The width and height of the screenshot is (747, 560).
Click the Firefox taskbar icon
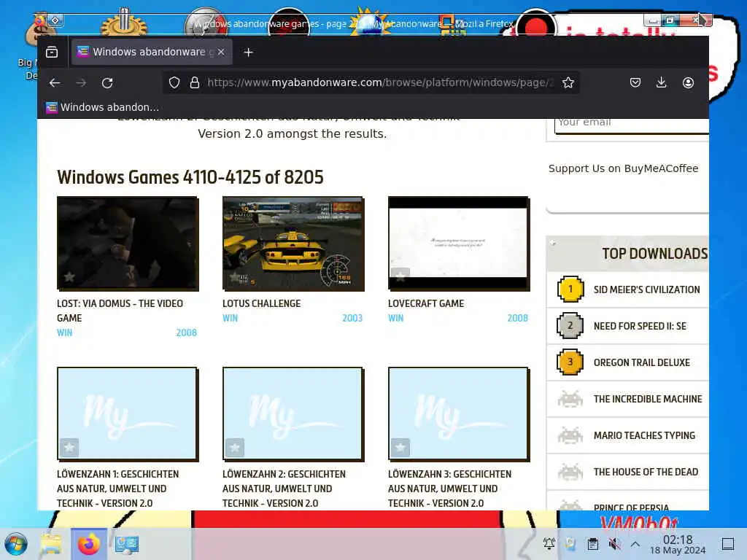pyautogui.click(x=88, y=544)
